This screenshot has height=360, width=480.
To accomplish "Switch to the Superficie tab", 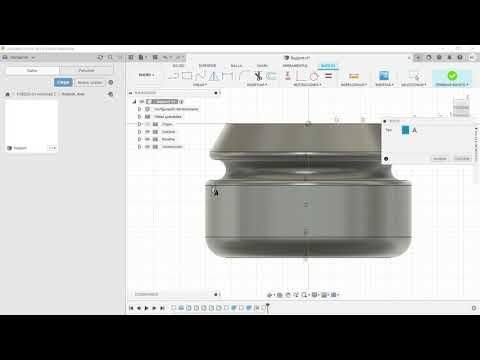I will tap(207, 66).
